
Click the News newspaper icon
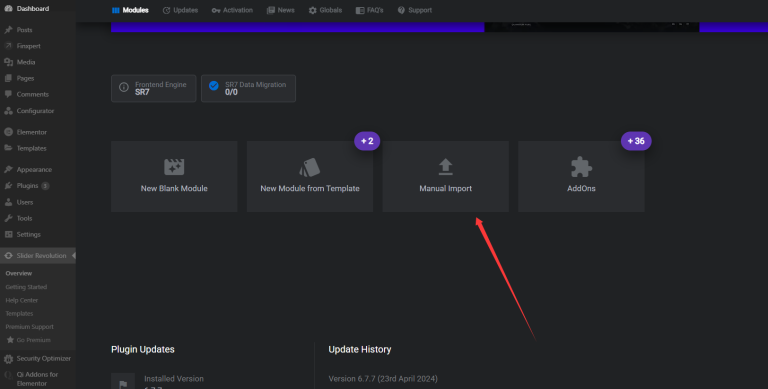(x=270, y=10)
